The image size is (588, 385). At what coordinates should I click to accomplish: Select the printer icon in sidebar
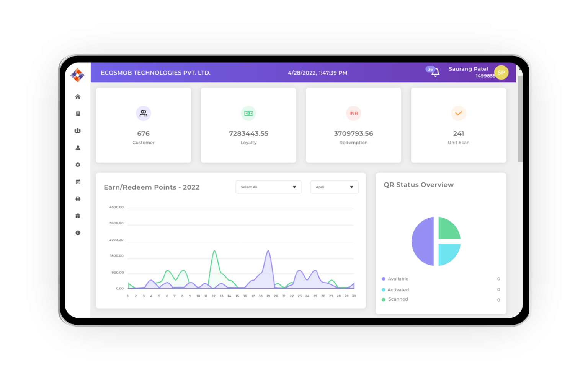78,198
